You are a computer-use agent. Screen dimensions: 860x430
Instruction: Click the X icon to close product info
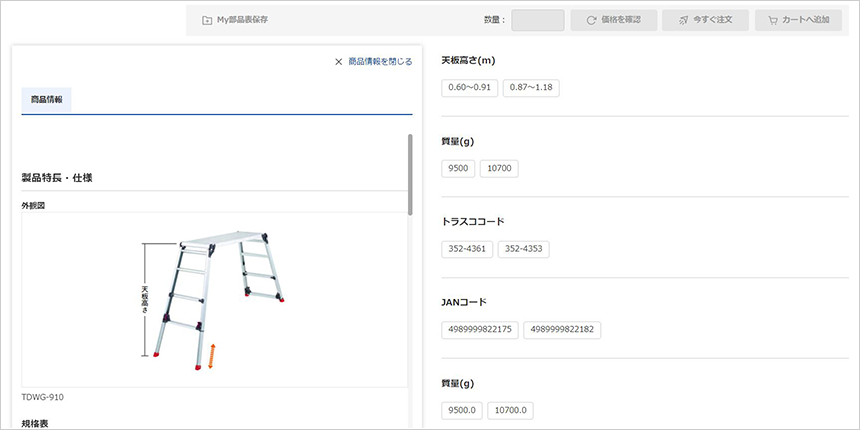coord(339,62)
